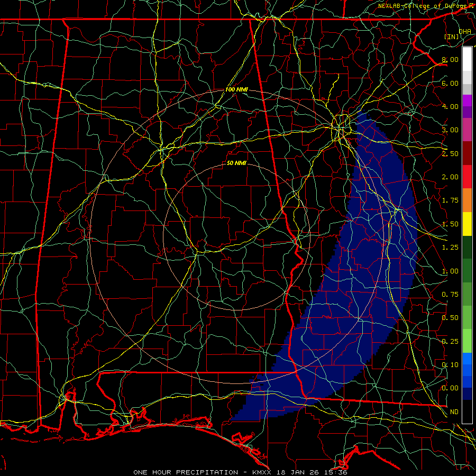Click the bright red 2.00 inch swatch
Viewport: 476px width, 476px height.
click(x=467, y=177)
